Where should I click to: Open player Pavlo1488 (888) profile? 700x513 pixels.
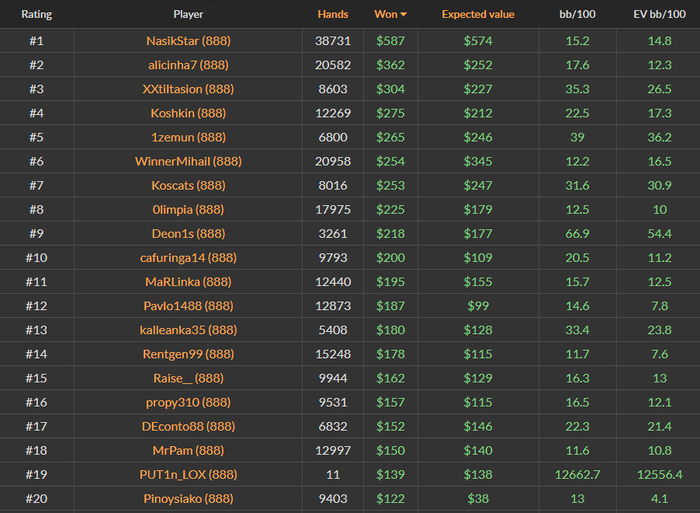coord(188,306)
